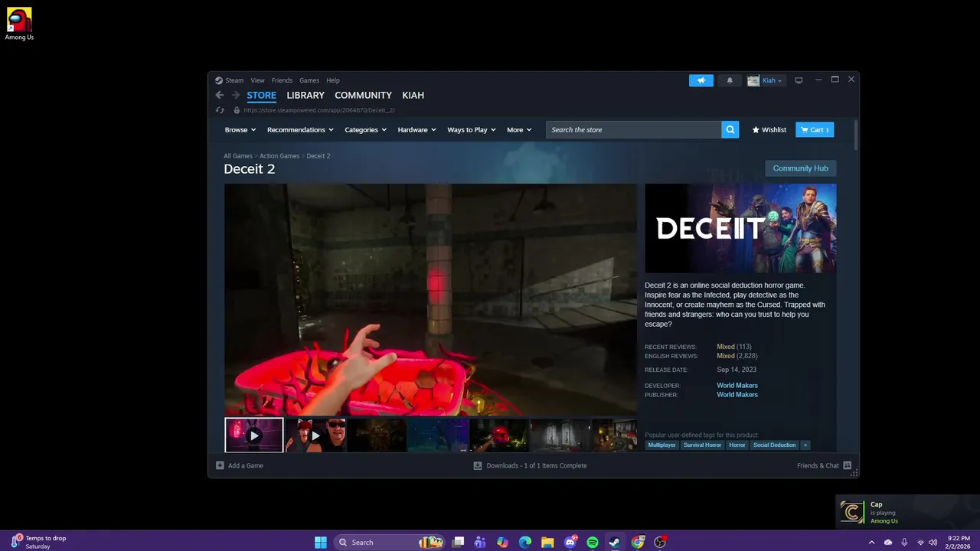Open Microsoft Teams from the taskbar
The image size is (980, 551).
pyautogui.click(x=480, y=542)
